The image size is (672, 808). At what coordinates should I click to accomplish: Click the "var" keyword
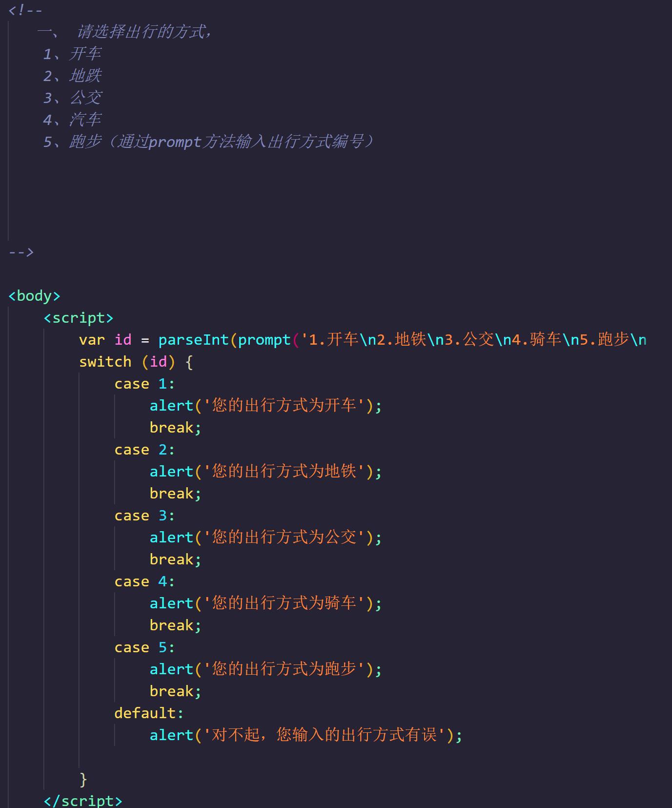tap(92, 340)
